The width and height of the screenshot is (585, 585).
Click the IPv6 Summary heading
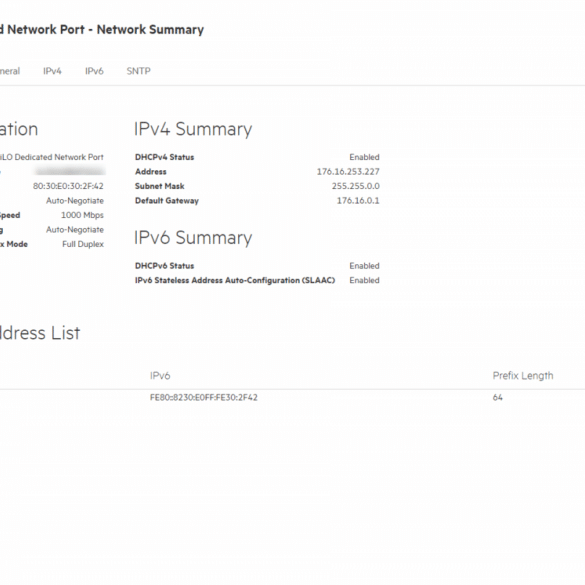pos(193,238)
